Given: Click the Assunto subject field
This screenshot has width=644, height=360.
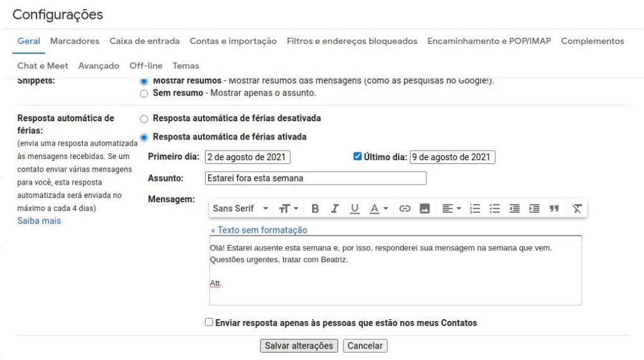Looking at the screenshot, I should click(x=316, y=178).
